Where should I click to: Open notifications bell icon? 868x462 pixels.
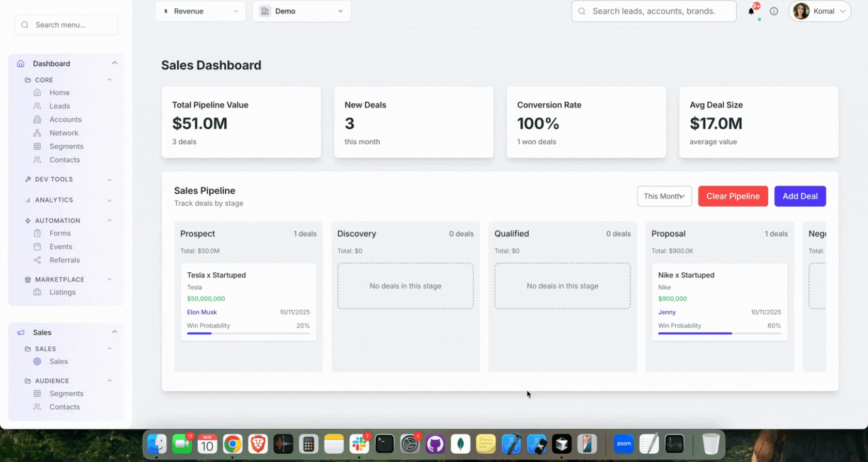[751, 11]
